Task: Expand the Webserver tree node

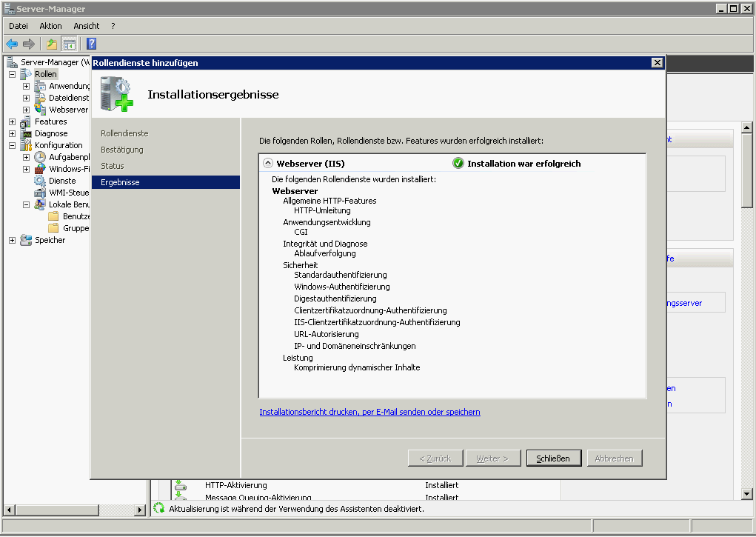Action: tap(27, 110)
